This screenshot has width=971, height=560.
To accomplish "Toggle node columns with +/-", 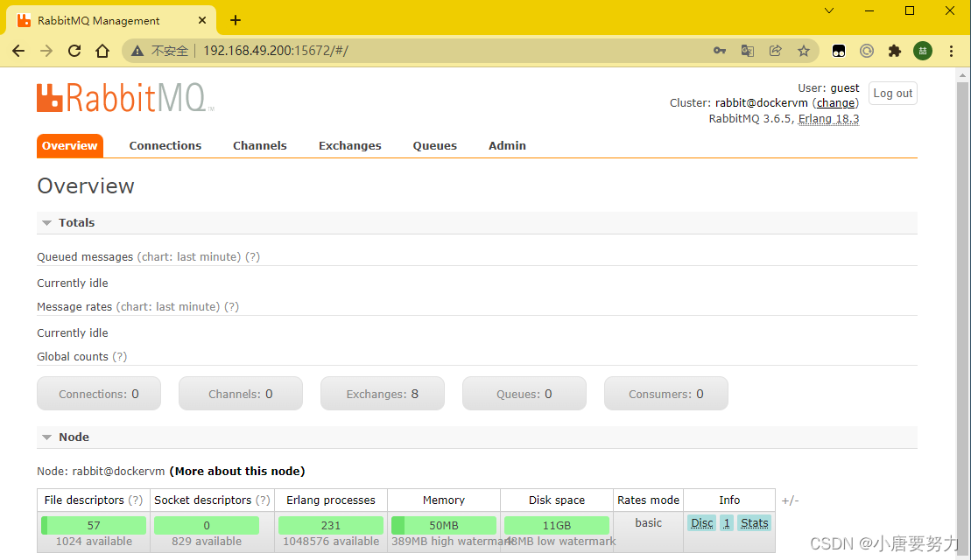I will 790,500.
